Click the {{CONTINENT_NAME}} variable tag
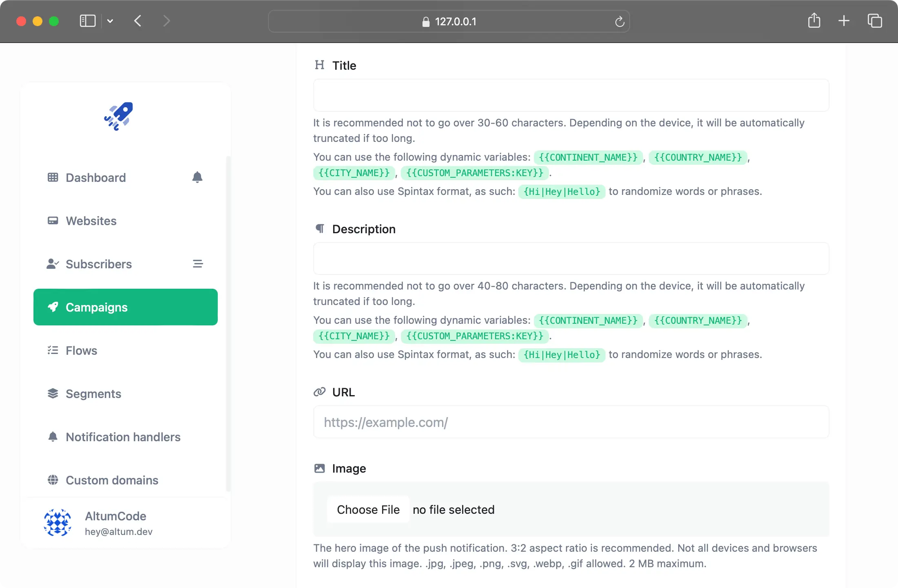This screenshot has width=898, height=588. [x=588, y=157]
